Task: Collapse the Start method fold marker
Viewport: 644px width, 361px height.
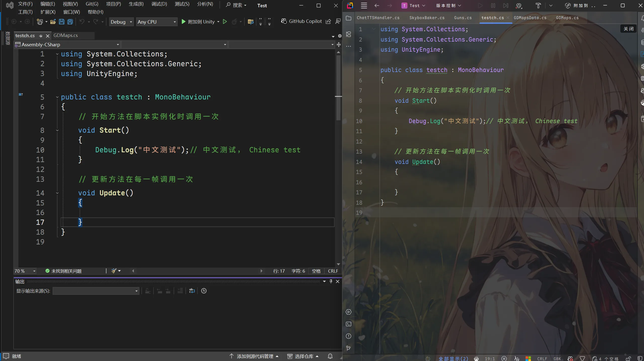Action: 57,130
